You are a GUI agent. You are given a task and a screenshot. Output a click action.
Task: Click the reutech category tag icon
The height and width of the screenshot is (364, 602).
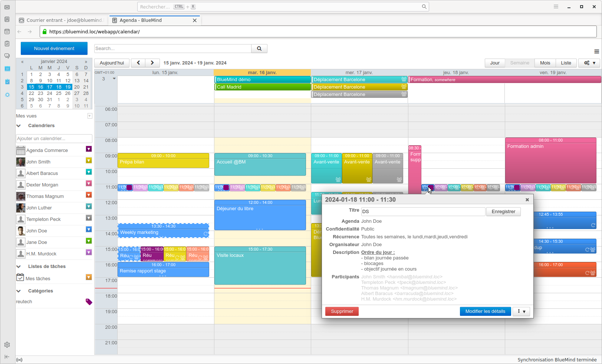pyautogui.click(x=89, y=302)
